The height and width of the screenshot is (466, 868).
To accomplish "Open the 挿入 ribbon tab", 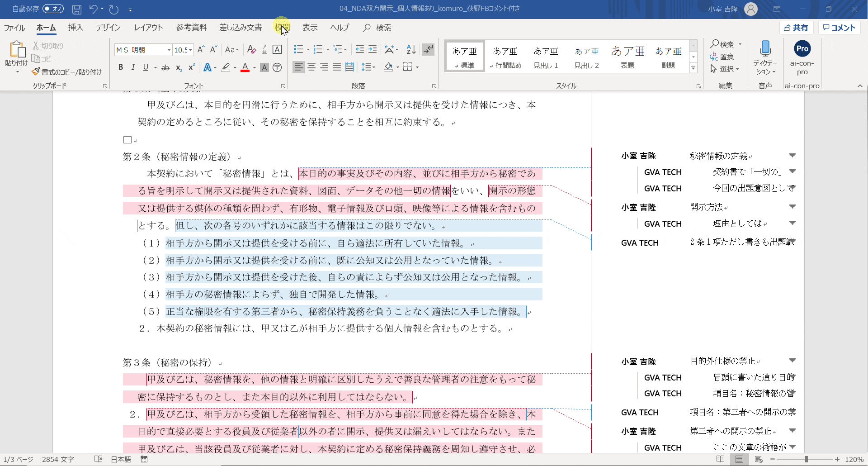I will click(x=75, y=28).
